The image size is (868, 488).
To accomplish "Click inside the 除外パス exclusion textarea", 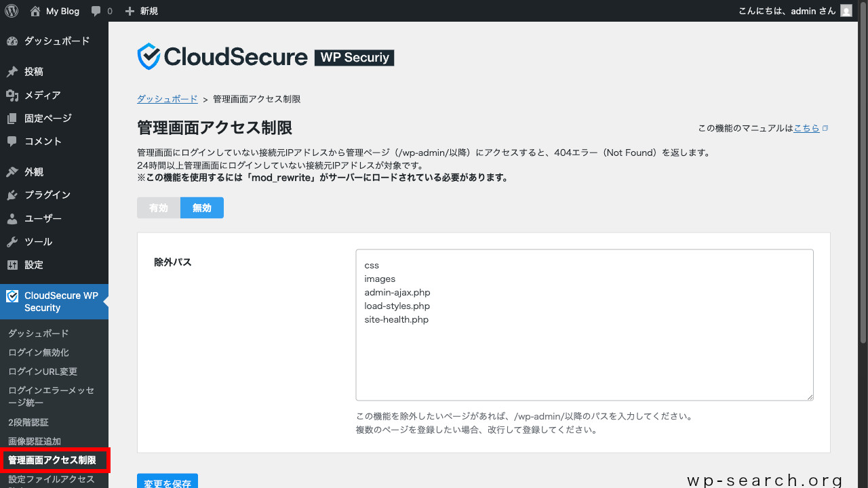I will 583,324.
